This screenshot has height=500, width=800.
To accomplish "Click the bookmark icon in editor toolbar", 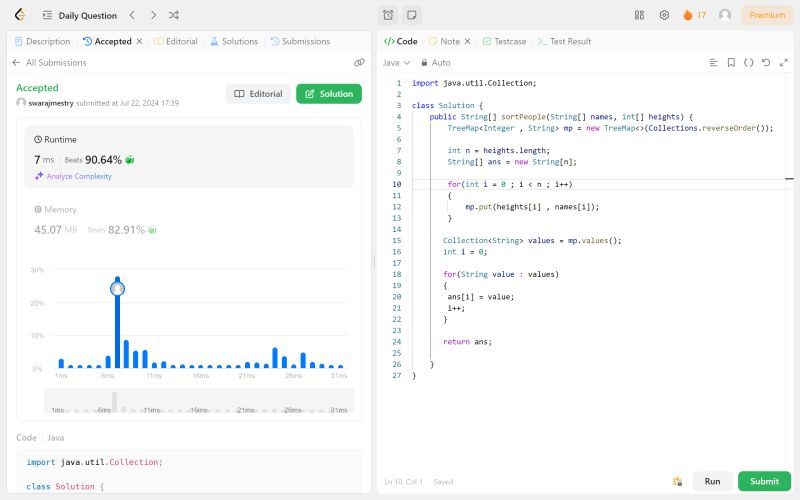I will tap(731, 62).
